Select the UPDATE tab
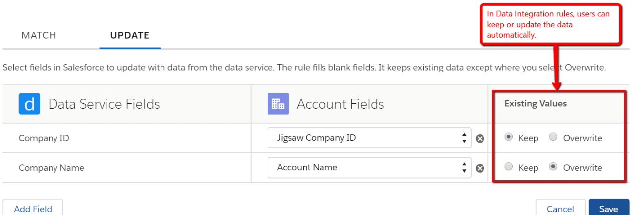This screenshot has height=215, width=644. (x=130, y=35)
